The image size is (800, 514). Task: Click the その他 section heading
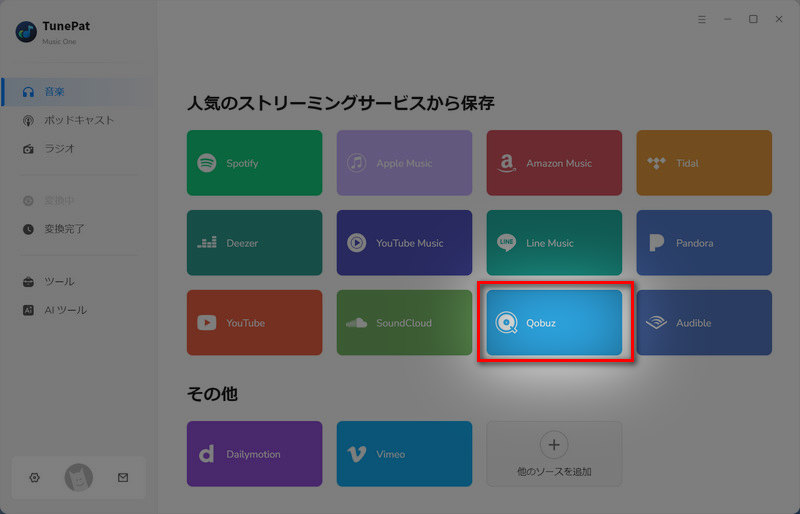point(212,394)
